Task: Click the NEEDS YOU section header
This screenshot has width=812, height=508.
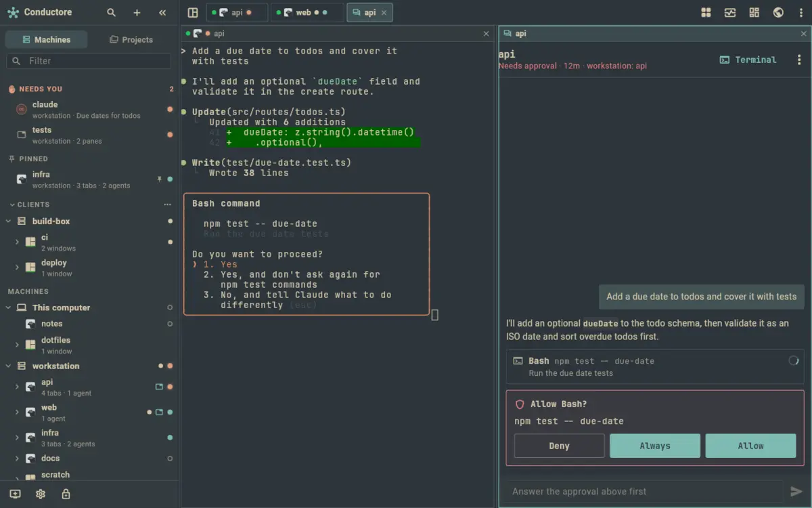Action: coord(41,89)
